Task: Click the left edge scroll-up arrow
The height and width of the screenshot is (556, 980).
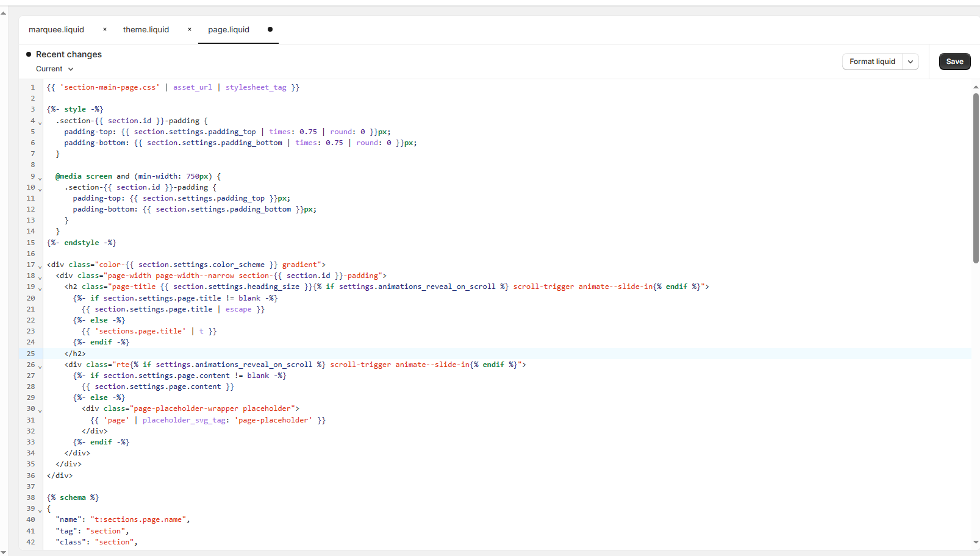Action: pyautogui.click(x=4, y=13)
